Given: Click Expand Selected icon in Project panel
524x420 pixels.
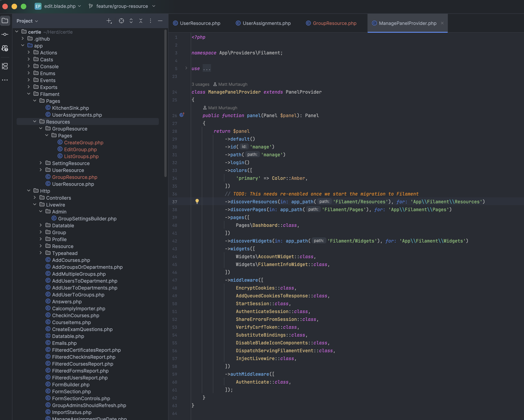Looking at the screenshot, I should pos(131,21).
